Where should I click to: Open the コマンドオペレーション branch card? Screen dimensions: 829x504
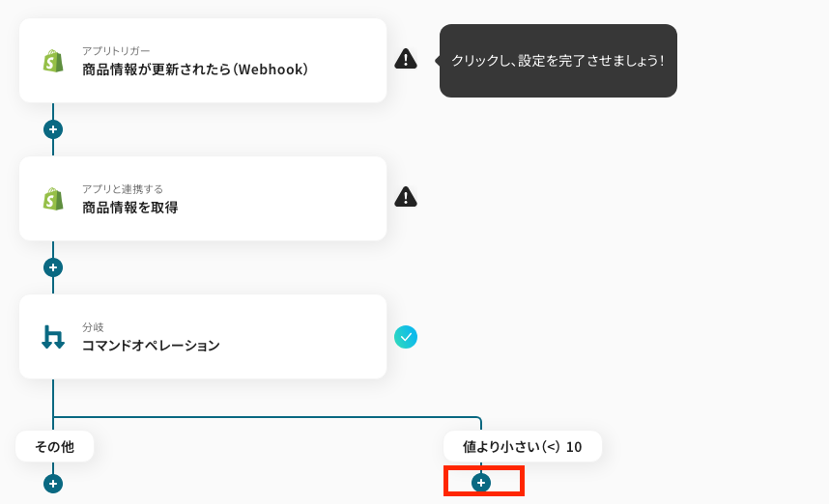point(203,337)
